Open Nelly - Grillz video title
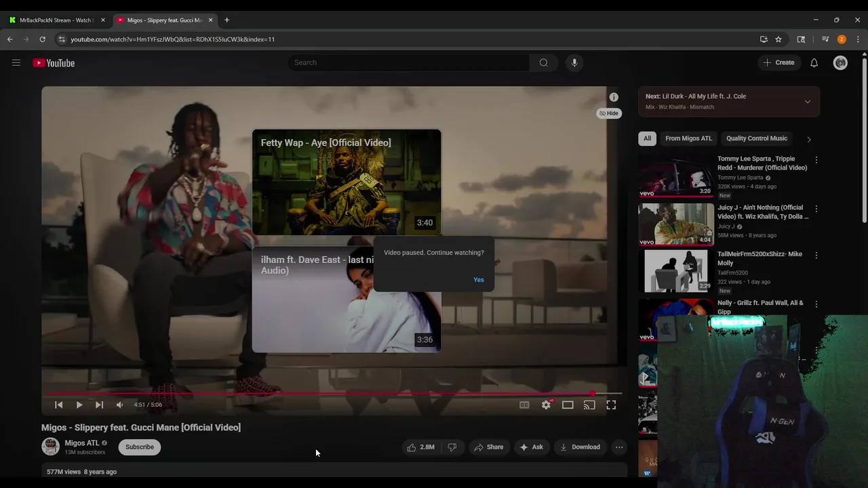The height and width of the screenshot is (488, 868). (x=760, y=307)
